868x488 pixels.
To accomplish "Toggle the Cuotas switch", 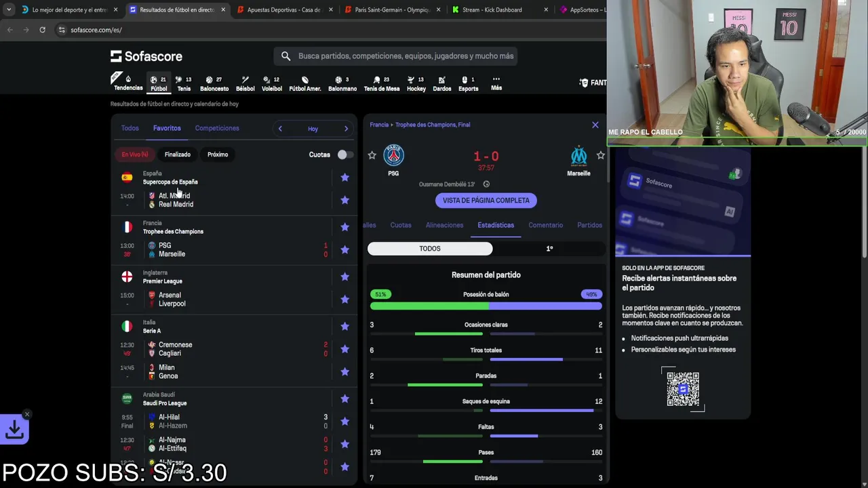I will tap(344, 155).
